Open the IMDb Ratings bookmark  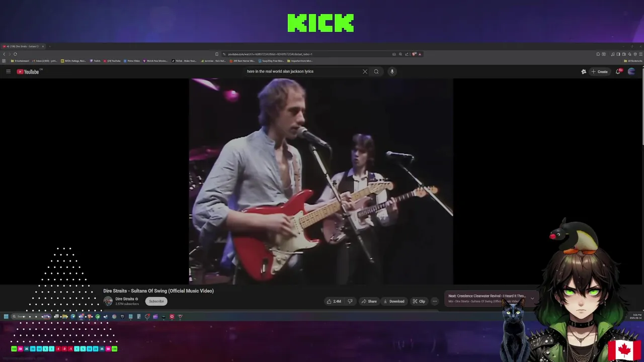click(73, 61)
